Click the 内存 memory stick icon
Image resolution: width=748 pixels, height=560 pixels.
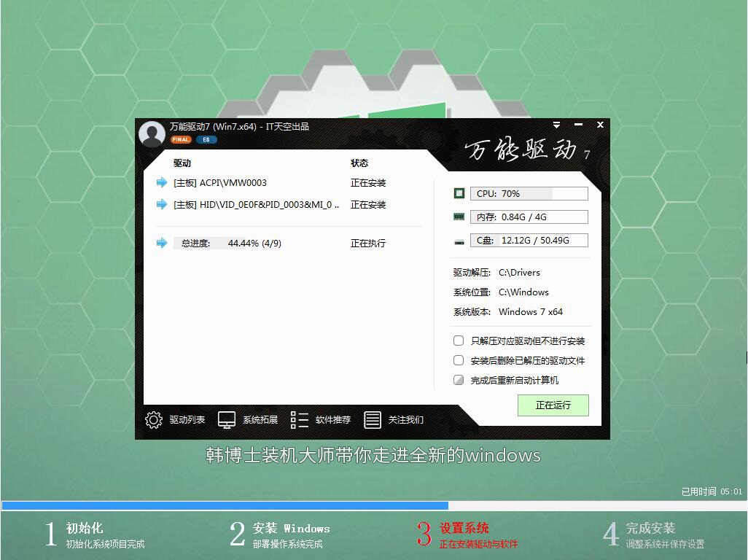458,216
